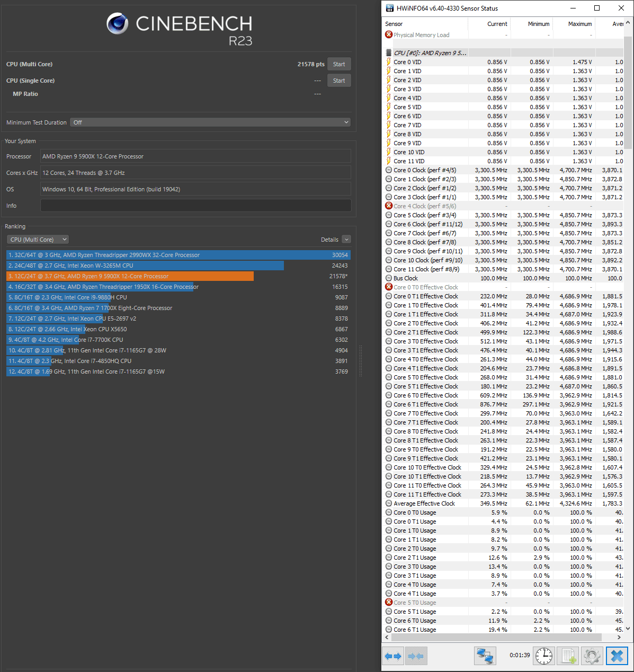
Task: Click the circle icon beside Core 6 T1 Usage
Action: (x=389, y=630)
